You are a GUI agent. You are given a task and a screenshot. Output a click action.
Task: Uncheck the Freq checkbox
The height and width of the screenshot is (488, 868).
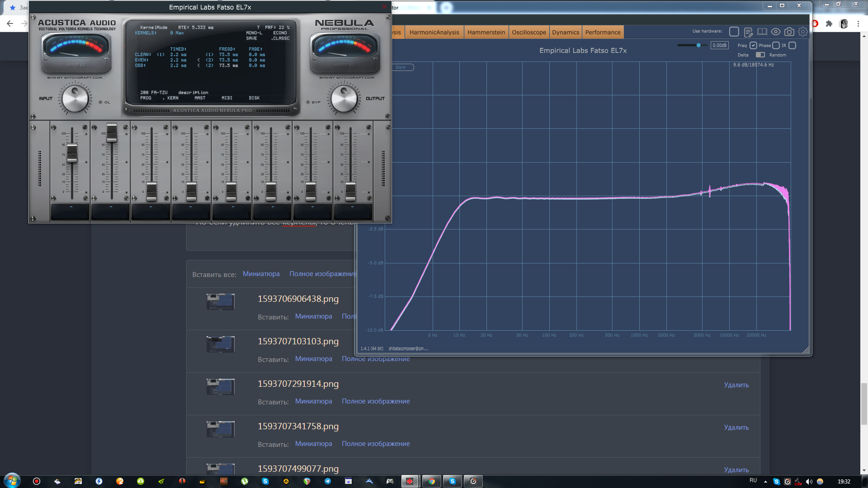[x=753, y=45]
